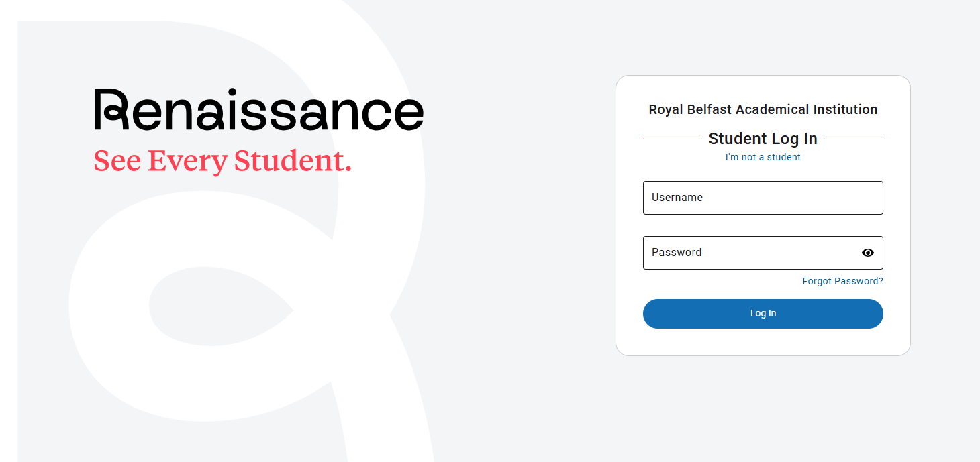980x462 pixels.
Task: Click the Username placeholder label text
Action: (x=677, y=198)
